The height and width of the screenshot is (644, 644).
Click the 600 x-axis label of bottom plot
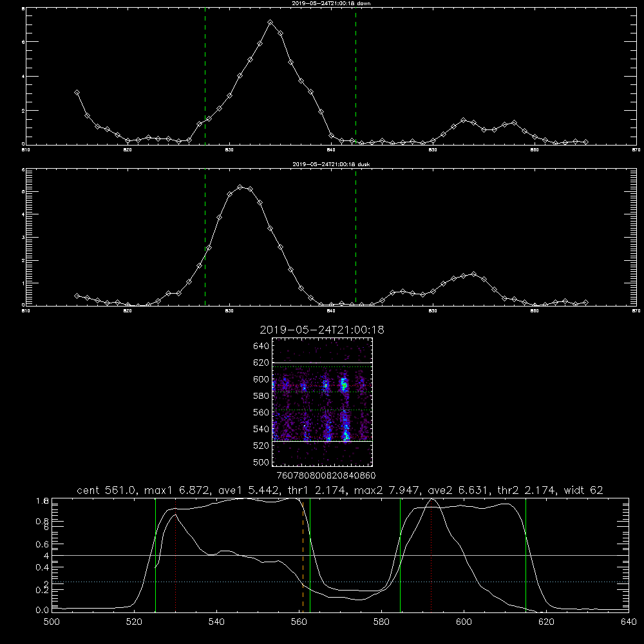464,622
